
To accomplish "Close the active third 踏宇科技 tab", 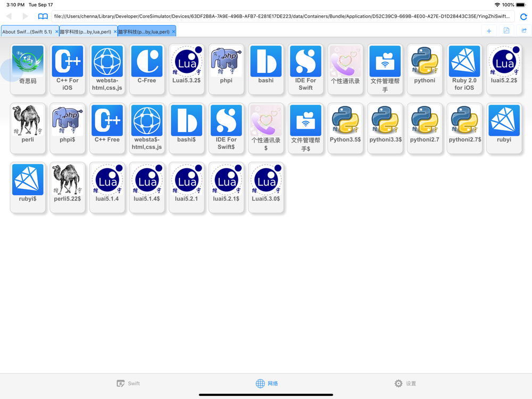I will [x=173, y=31].
